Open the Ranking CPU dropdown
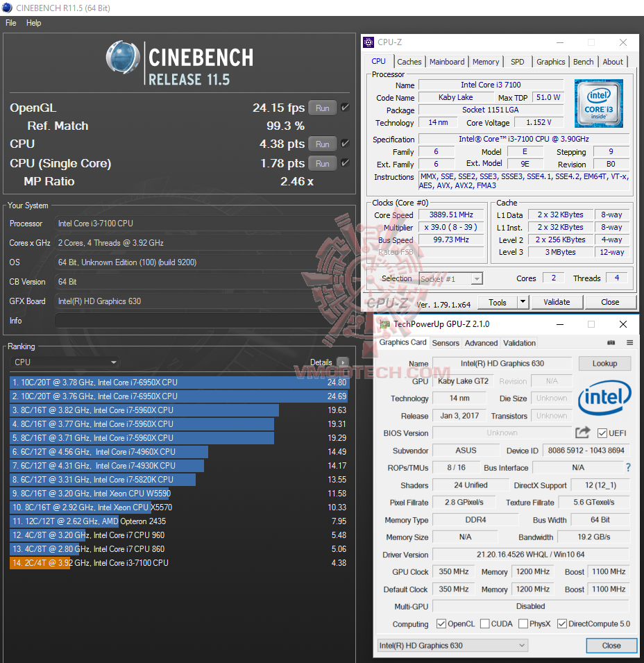The image size is (644, 663). [65, 362]
